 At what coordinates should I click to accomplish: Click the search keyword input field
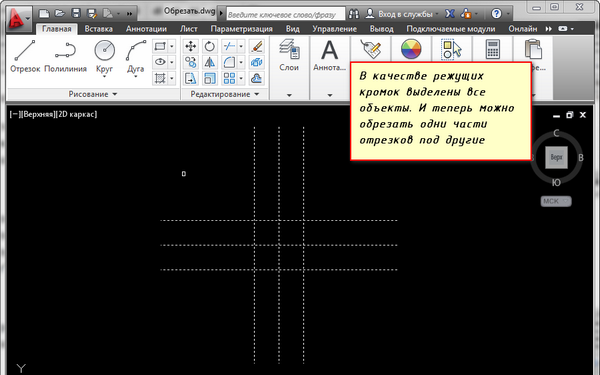click(x=285, y=15)
